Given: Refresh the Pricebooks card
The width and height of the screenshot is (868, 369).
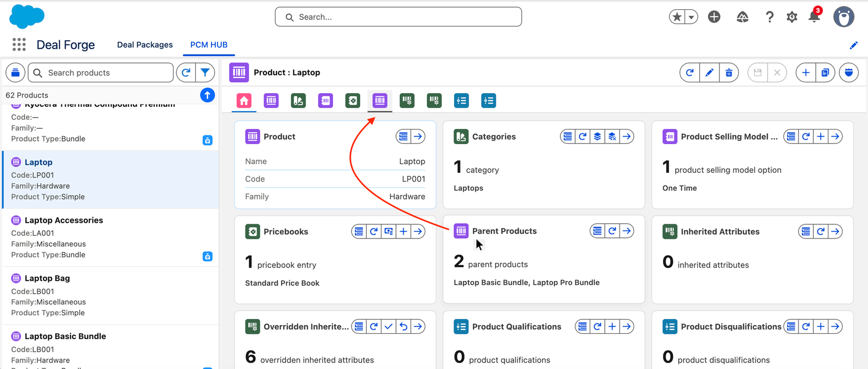Looking at the screenshot, I should point(374,231).
